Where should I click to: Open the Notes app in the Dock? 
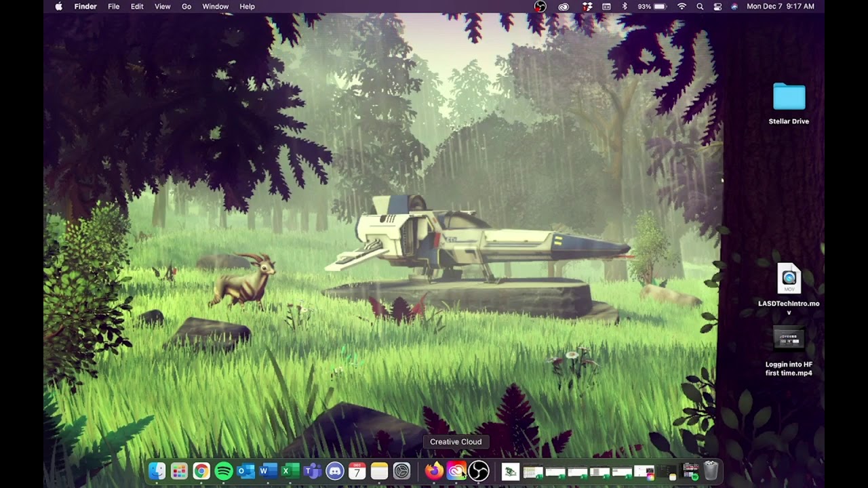point(379,470)
